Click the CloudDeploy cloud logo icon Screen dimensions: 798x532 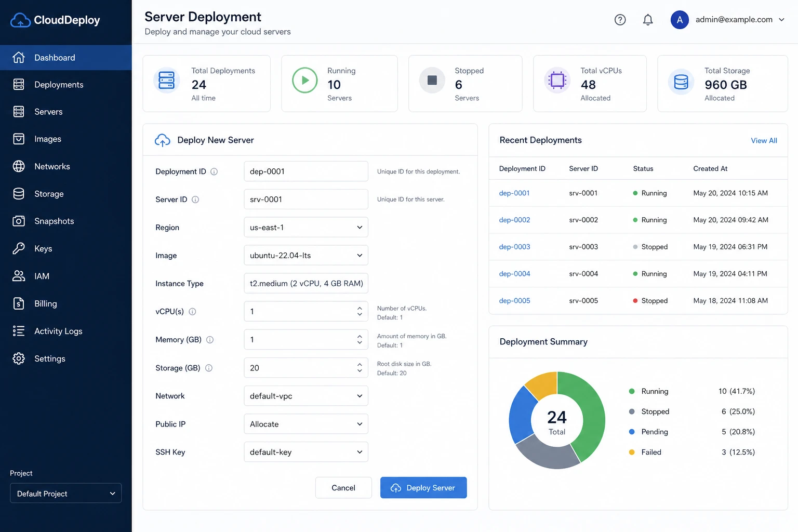point(20,20)
